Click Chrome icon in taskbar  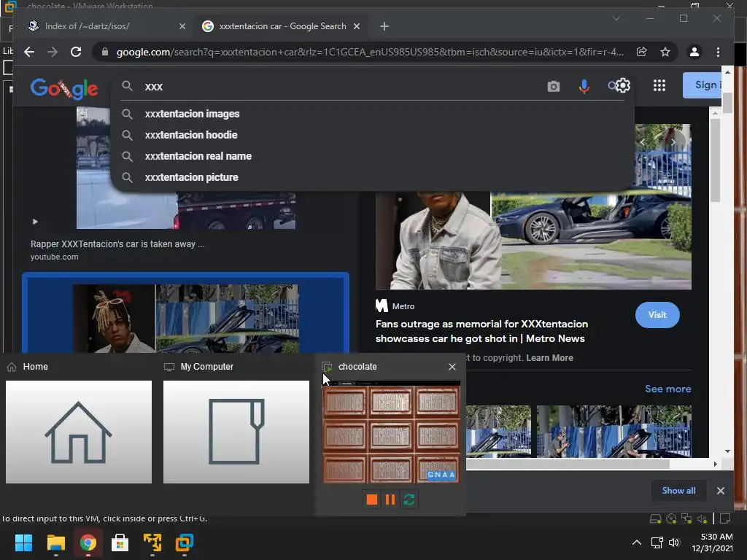(88, 542)
